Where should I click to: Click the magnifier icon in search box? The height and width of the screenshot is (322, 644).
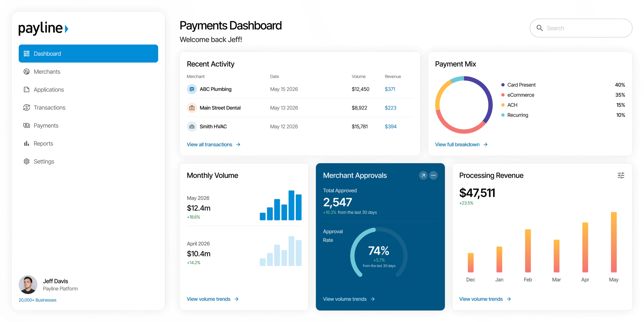click(x=540, y=28)
